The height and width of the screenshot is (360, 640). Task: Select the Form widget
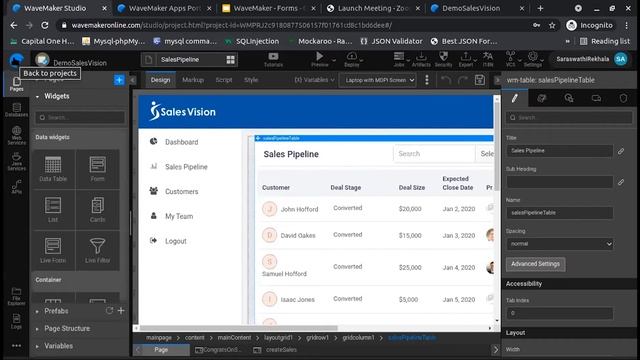click(x=98, y=169)
